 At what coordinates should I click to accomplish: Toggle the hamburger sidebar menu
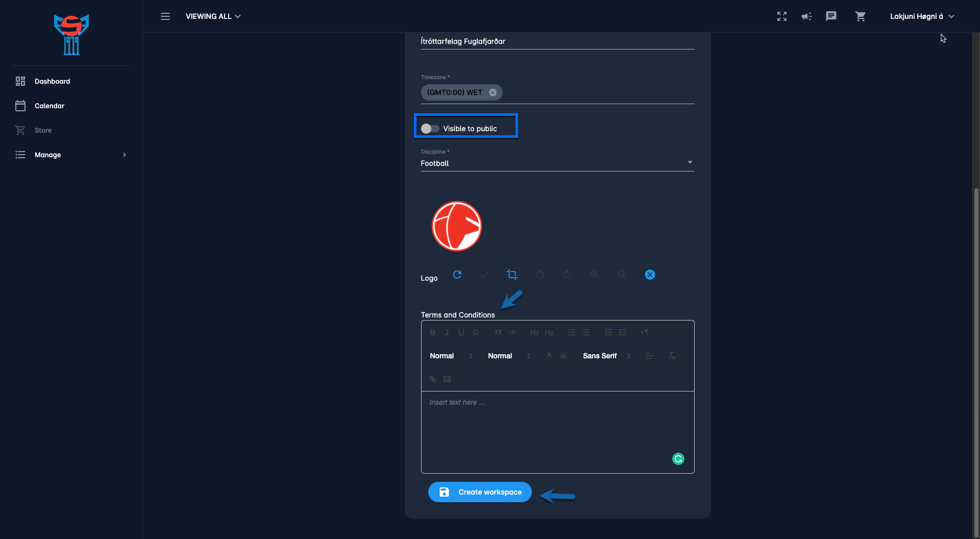pyautogui.click(x=165, y=16)
